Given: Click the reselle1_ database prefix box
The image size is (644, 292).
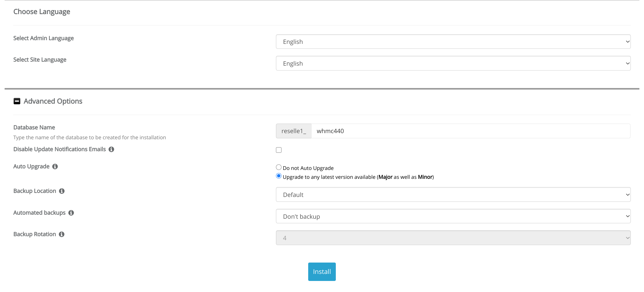Looking at the screenshot, I should tap(293, 131).
